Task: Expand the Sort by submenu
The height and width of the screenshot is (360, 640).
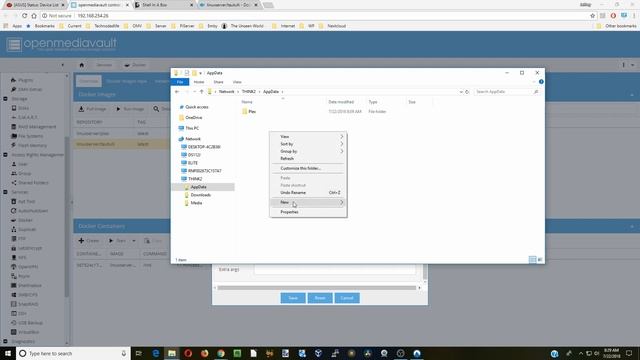Action: coord(308,144)
